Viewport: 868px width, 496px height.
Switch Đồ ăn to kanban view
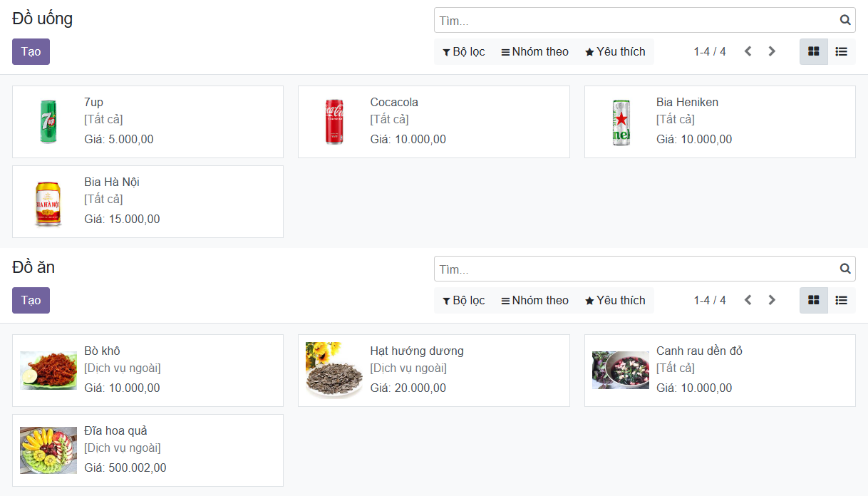pos(813,300)
